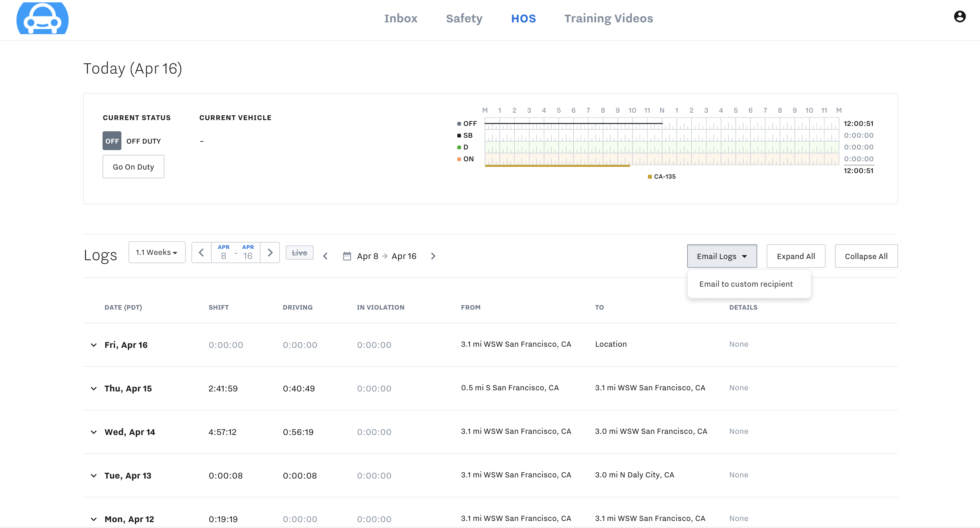Expand the Wed, Apr 14 log row
The height and width of the screenshot is (528, 980).
94,432
